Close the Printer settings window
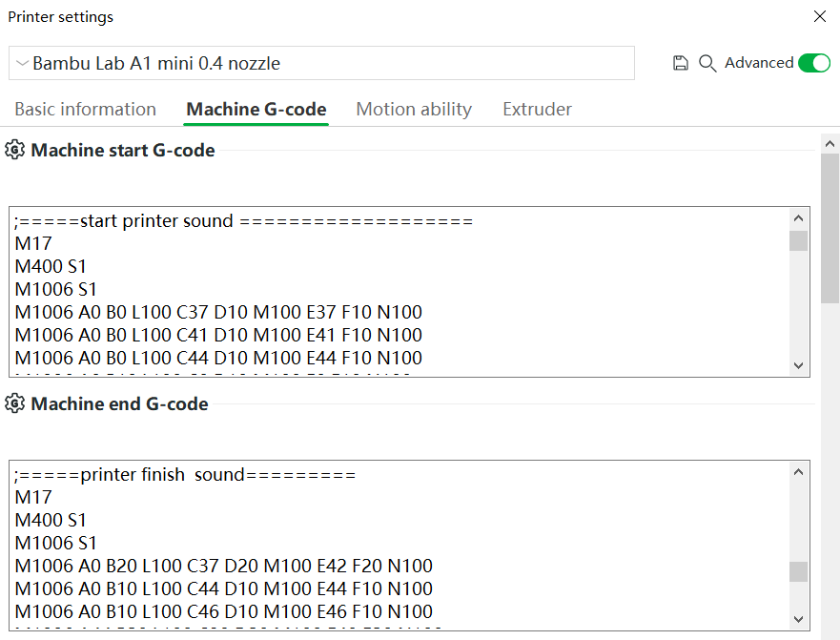 [x=820, y=16]
